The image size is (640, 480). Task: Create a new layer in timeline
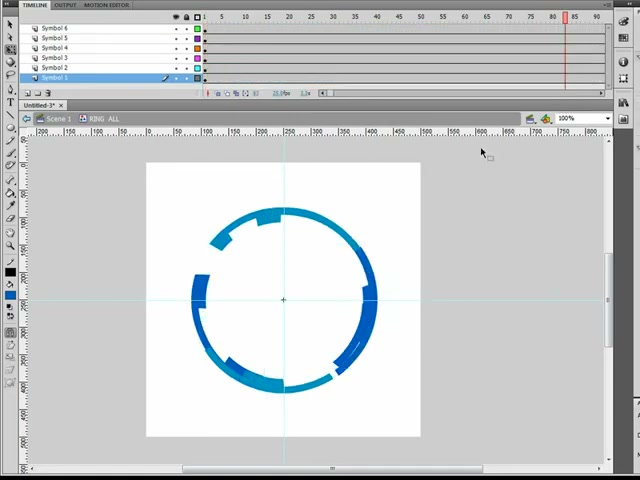coord(28,93)
